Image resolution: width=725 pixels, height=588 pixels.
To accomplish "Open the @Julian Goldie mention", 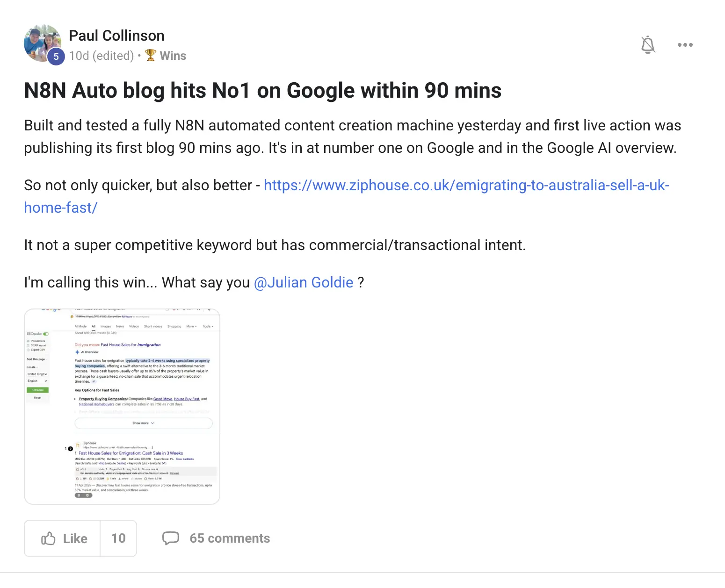I will tap(304, 282).
